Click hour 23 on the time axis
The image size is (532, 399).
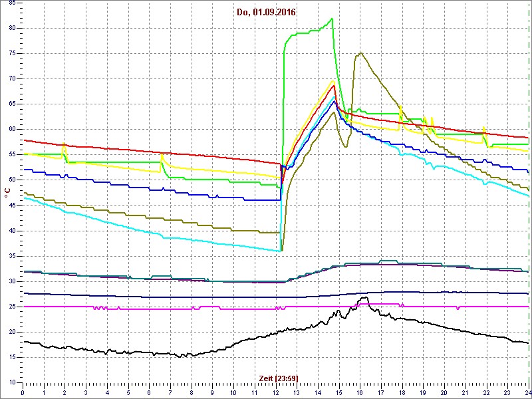508,393
